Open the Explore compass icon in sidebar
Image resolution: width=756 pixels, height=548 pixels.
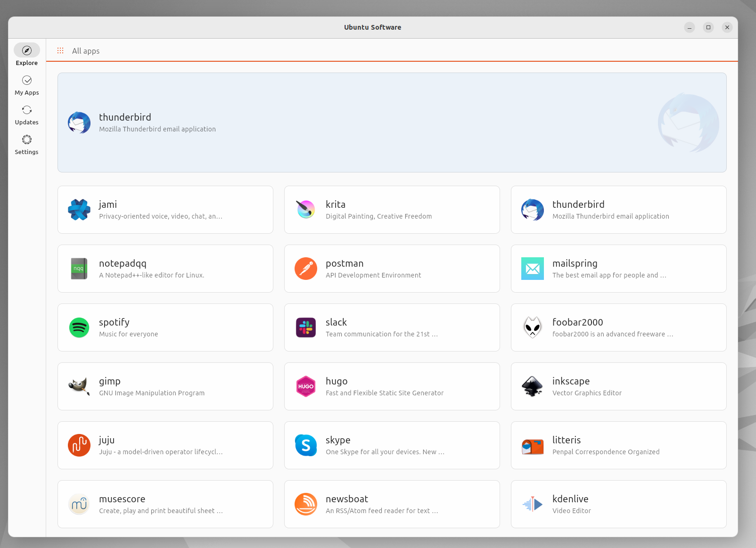(x=27, y=50)
